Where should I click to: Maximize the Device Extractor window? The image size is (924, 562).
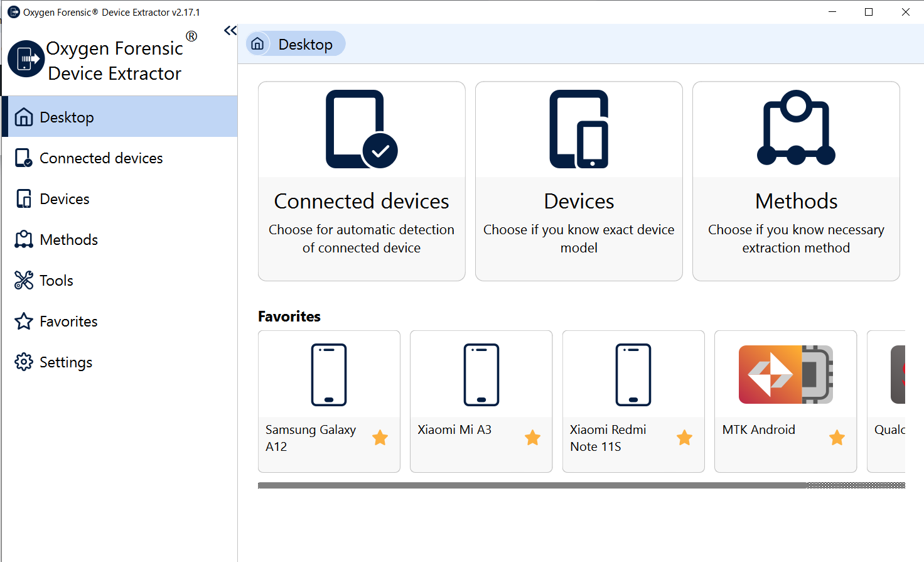click(869, 12)
